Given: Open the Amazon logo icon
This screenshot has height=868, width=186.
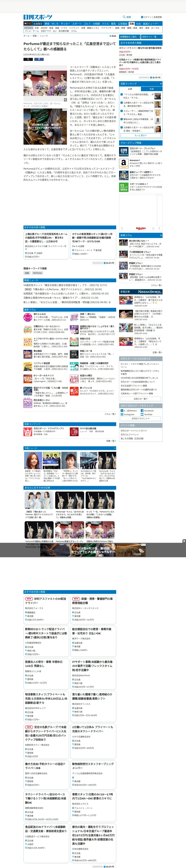Looking at the screenshot, I should (x=124, y=163).
